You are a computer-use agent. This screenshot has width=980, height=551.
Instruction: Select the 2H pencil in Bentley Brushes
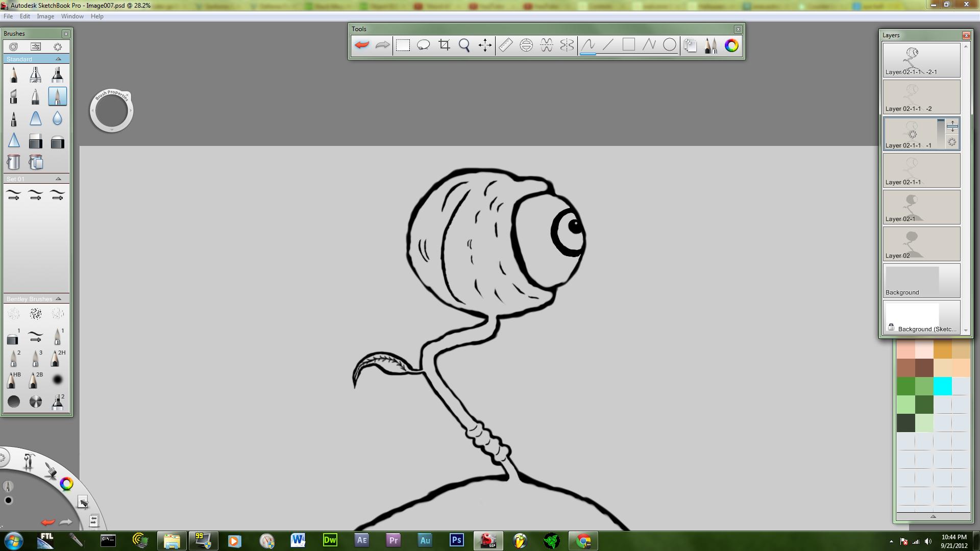[57, 358]
